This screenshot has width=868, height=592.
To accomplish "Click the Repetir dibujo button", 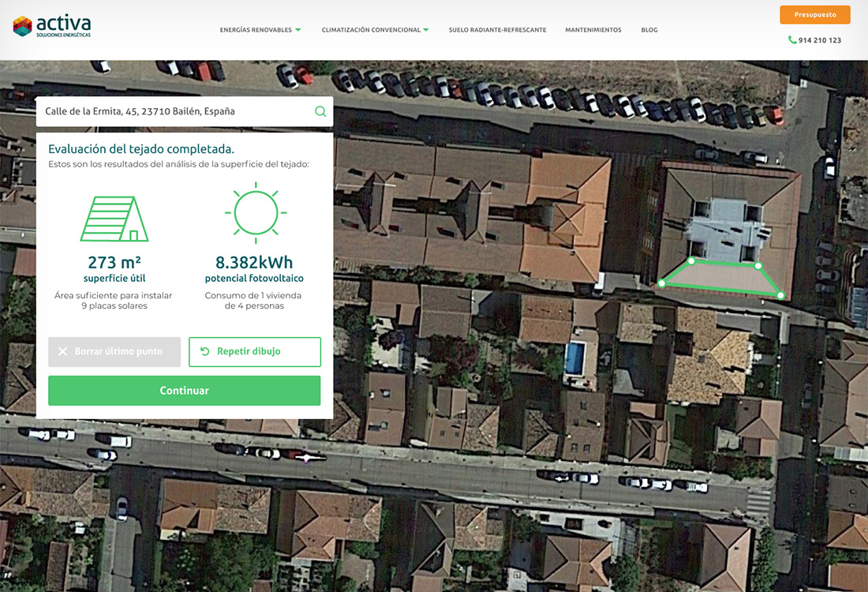I will (255, 352).
